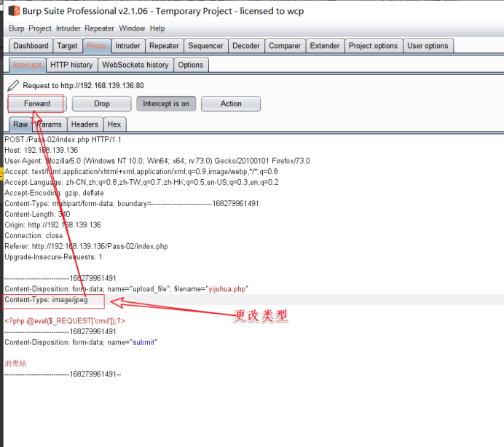The image size is (504, 447).
Task: Switch to the Hex view tab
Action: [x=114, y=124]
